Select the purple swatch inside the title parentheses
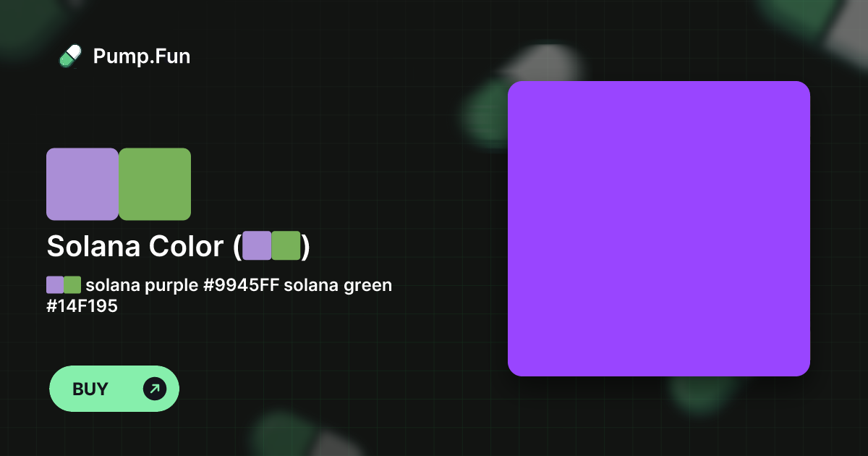This screenshot has width=868, height=456. coord(257,245)
